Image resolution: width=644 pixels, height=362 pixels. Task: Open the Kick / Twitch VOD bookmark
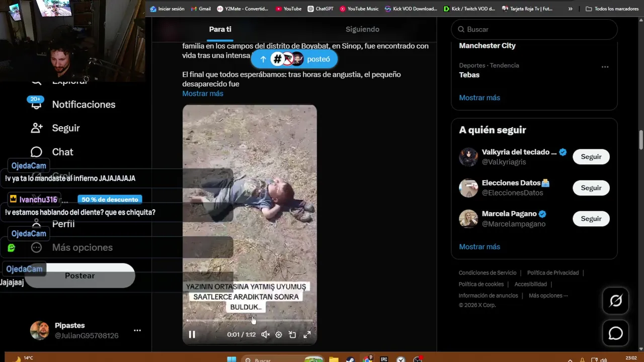click(x=469, y=9)
